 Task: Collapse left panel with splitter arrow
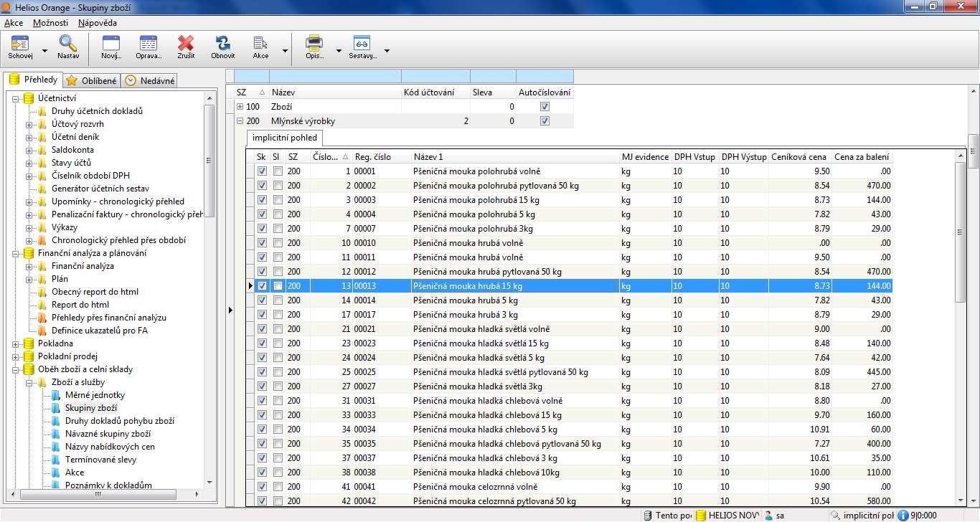tap(230, 310)
